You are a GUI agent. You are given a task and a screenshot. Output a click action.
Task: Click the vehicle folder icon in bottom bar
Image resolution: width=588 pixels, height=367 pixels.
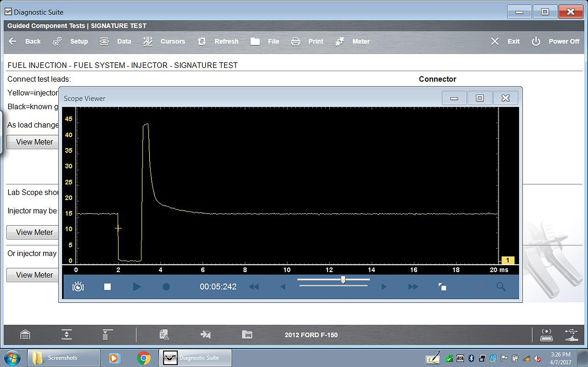(x=247, y=335)
